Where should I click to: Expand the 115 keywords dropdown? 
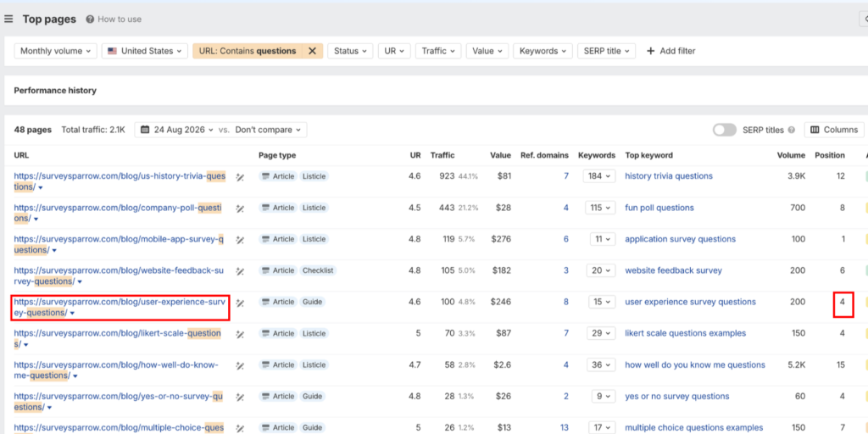600,208
